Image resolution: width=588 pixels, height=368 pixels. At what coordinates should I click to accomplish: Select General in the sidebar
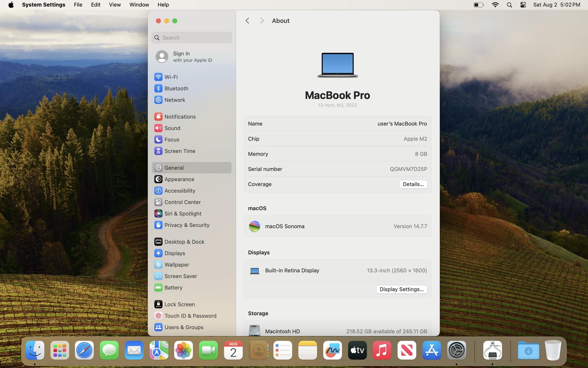click(192, 168)
